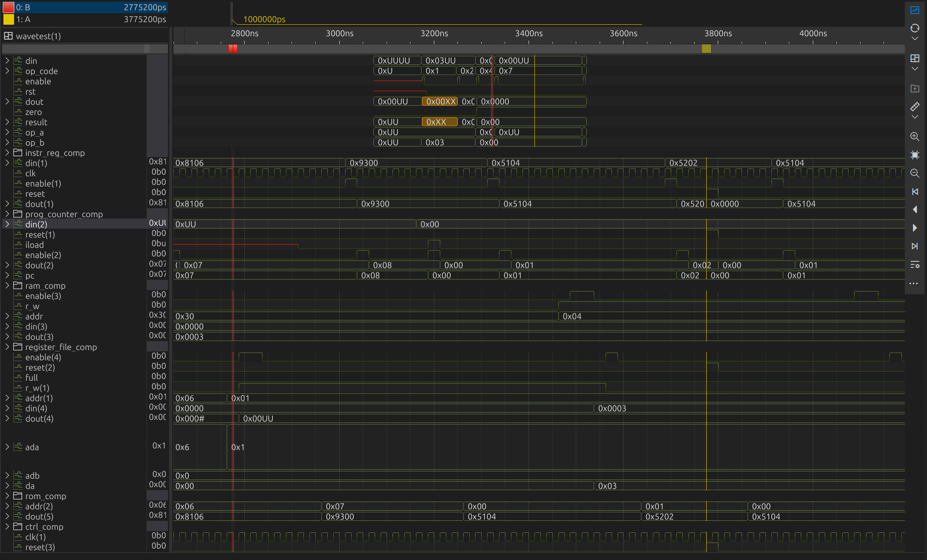Select the rst signal row
This screenshot has height=560, width=927.
(74, 92)
